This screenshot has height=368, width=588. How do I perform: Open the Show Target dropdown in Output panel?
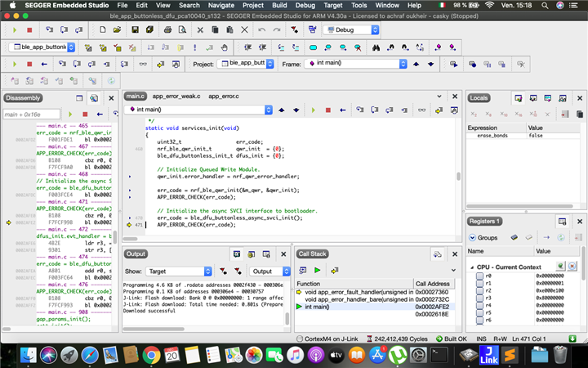pyautogui.click(x=178, y=272)
